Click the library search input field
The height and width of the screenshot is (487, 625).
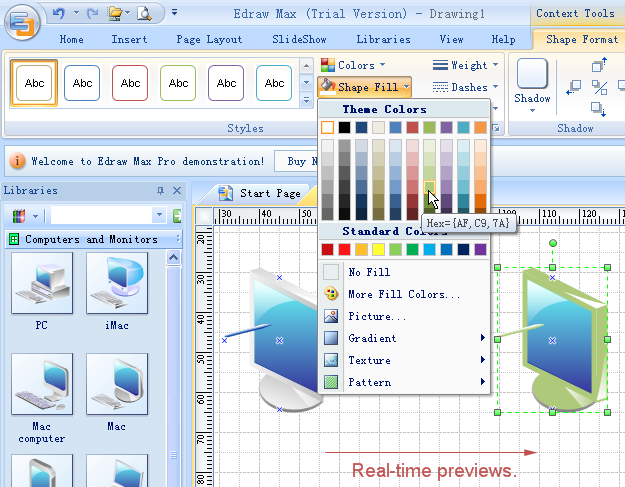click(x=101, y=215)
